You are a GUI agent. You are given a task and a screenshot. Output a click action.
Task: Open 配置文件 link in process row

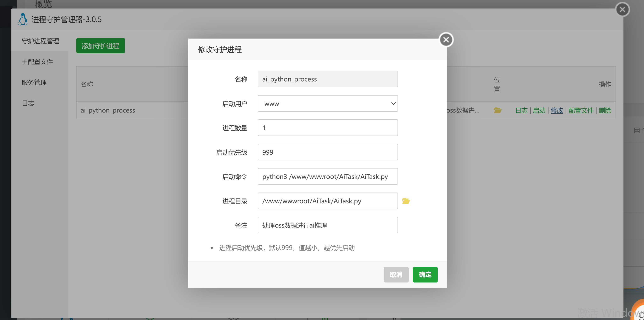581,110
